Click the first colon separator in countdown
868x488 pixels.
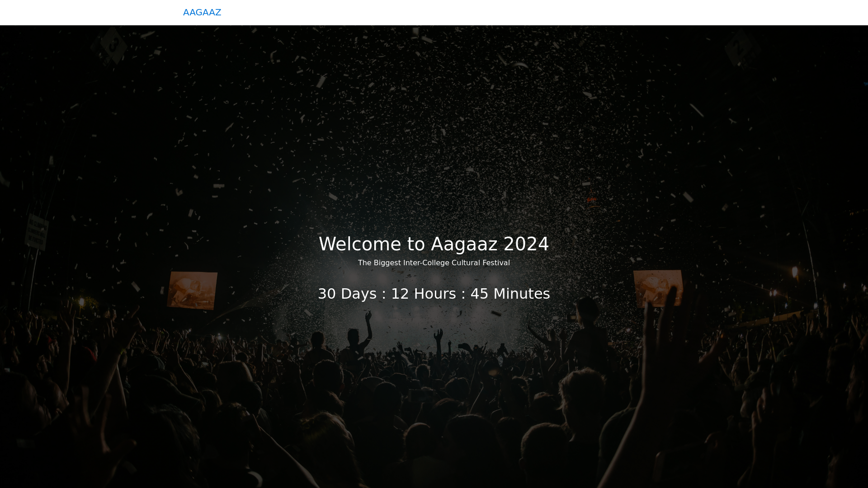tap(384, 294)
